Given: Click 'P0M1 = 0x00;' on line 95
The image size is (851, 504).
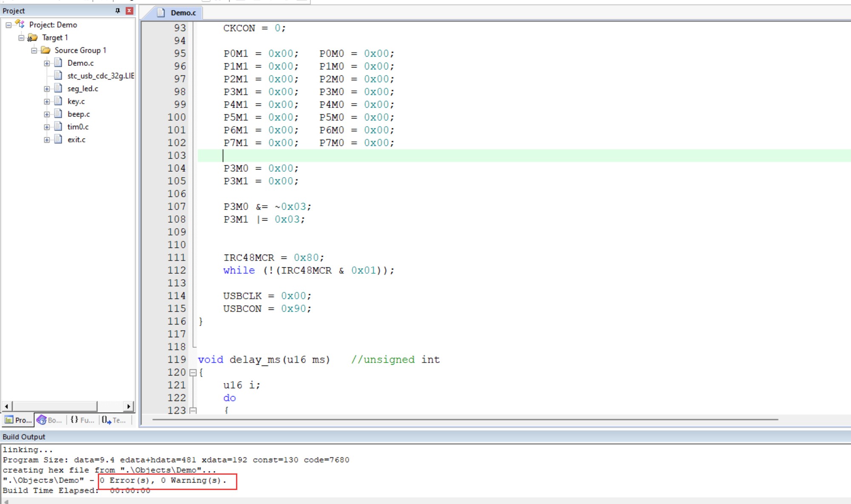Looking at the screenshot, I should coord(261,54).
